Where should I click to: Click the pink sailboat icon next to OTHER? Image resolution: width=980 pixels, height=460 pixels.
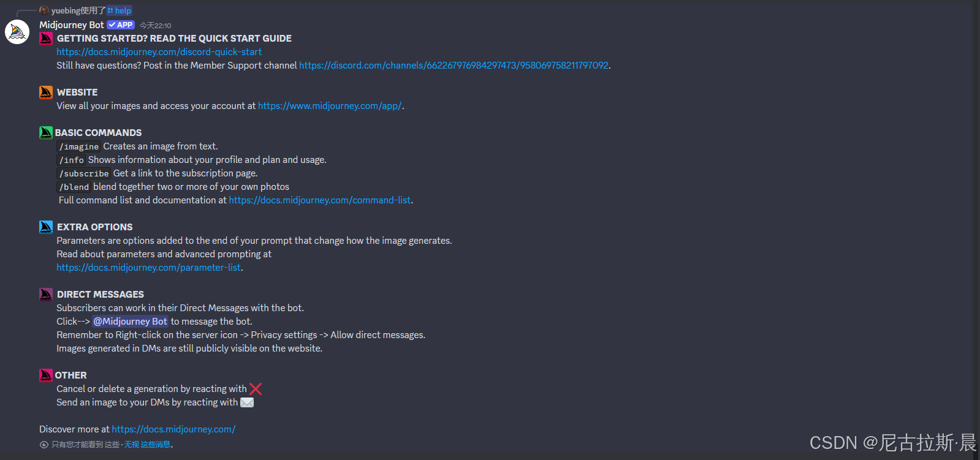point(46,375)
